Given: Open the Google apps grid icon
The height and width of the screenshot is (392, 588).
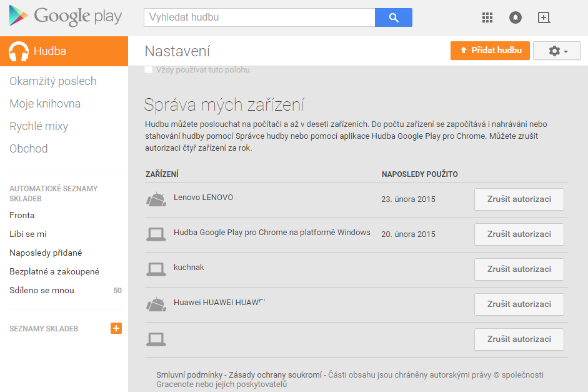Looking at the screenshot, I should point(487,17).
